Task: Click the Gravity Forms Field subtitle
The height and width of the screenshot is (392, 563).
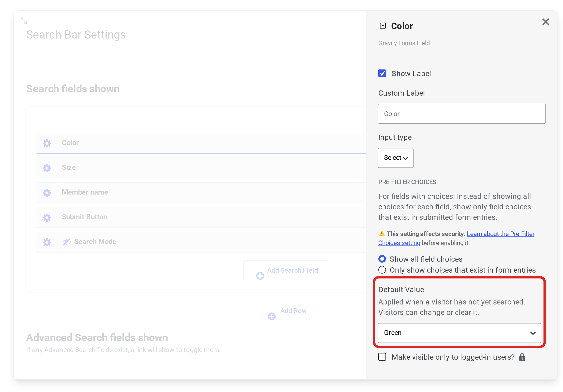Action: (404, 43)
